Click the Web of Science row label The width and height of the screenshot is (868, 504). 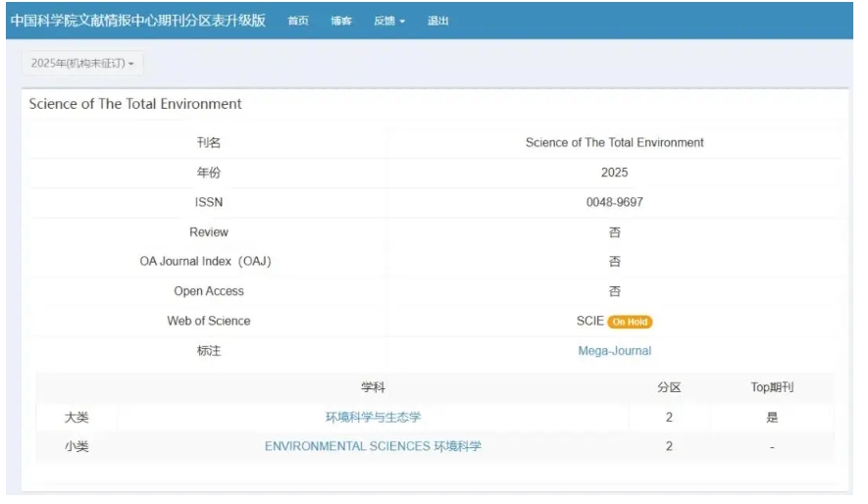(x=209, y=321)
